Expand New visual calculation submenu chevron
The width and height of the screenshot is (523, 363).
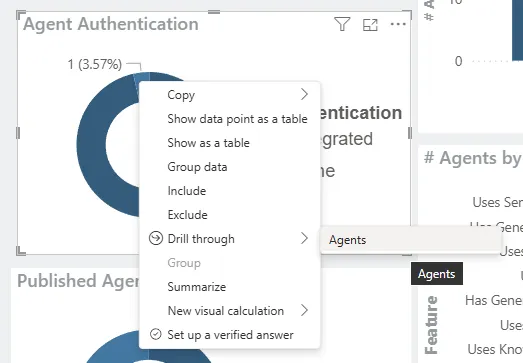tap(304, 310)
